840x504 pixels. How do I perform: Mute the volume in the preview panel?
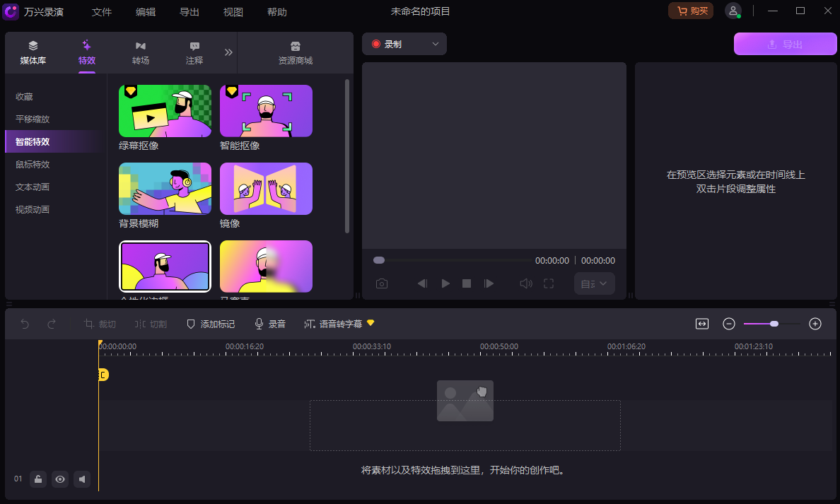525,283
